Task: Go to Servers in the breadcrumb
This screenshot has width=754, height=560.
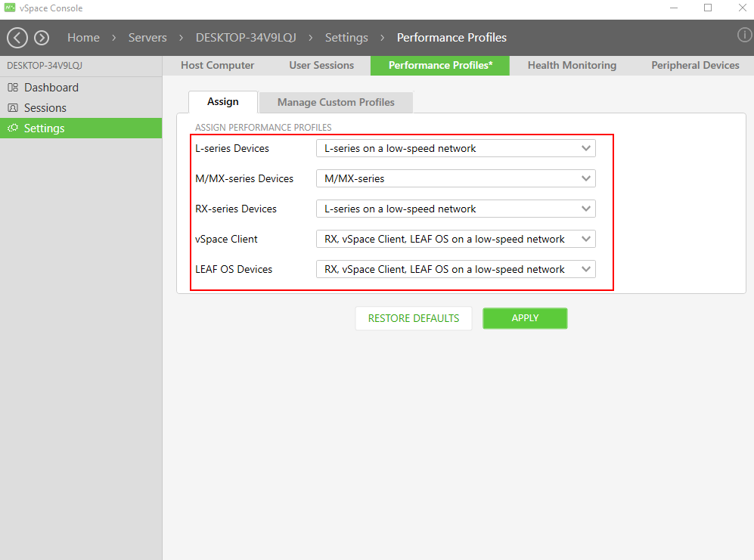Action: point(147,38)
